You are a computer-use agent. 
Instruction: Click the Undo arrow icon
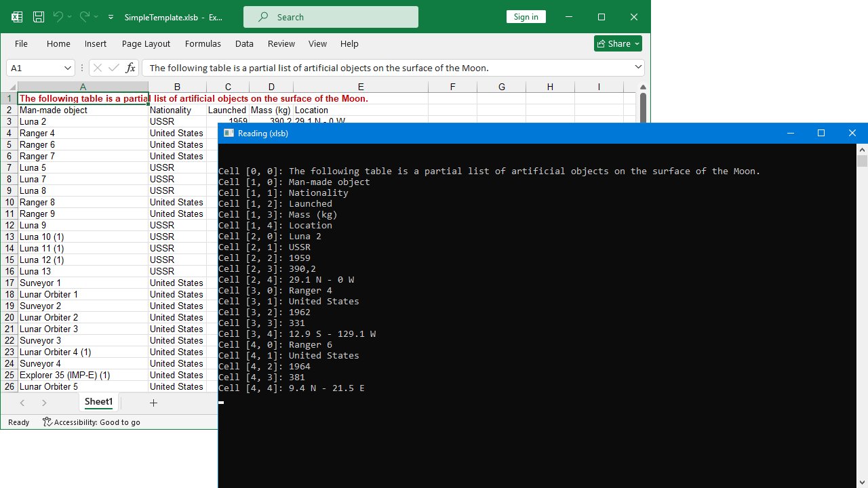(x=58, y=17)
